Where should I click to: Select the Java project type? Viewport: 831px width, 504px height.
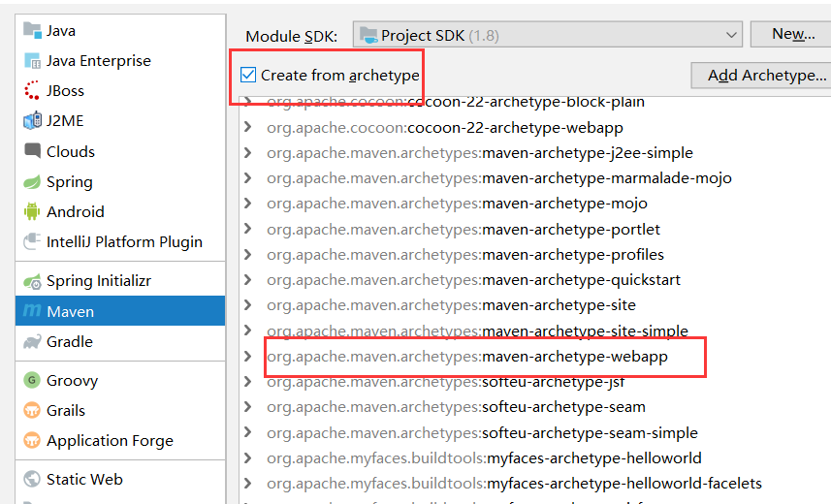pos(120,31)
